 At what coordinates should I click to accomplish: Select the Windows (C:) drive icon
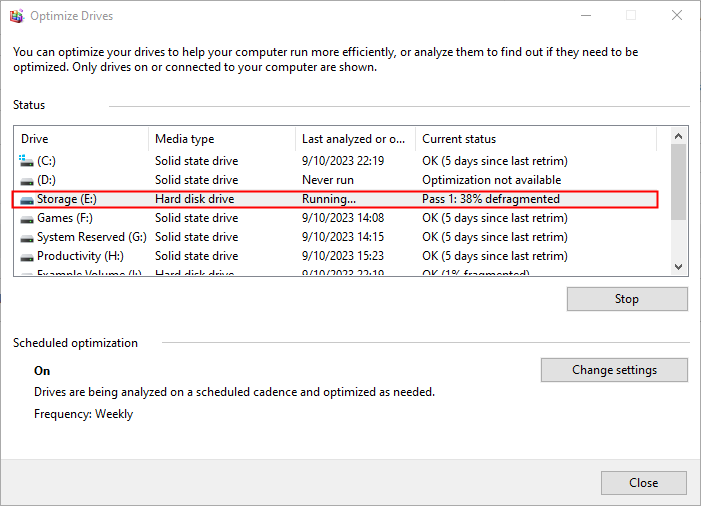pyautogui.click(x=26, y=161)
